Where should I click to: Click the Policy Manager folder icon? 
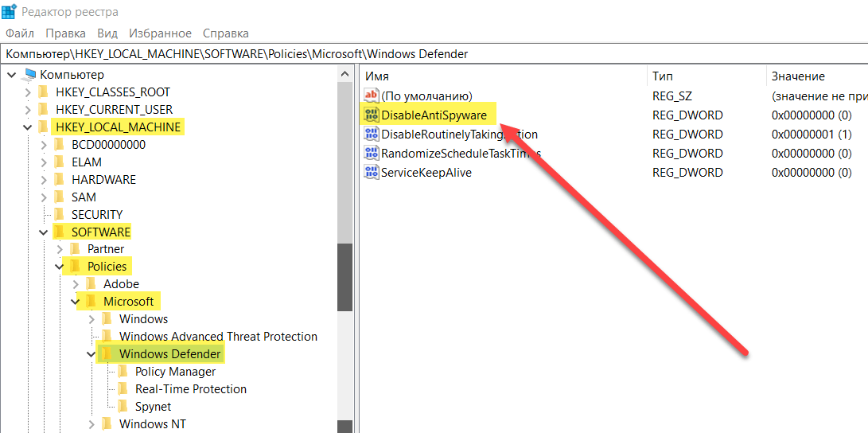pos(123,372)
